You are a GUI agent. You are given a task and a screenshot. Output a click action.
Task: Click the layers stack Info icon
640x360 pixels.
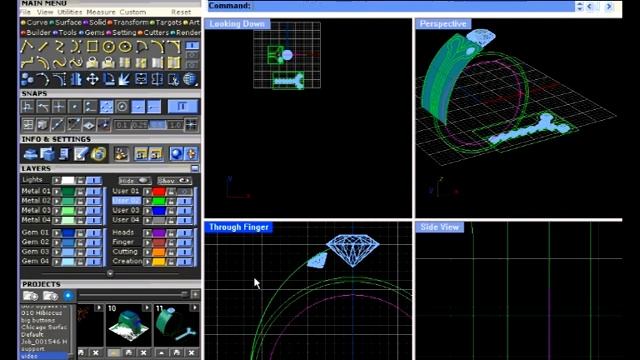coord(30,154)
